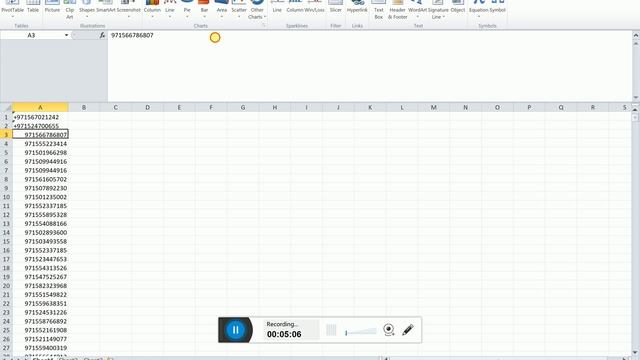Click the vertical scrollbar down arrow

click(x=636, y=353)
